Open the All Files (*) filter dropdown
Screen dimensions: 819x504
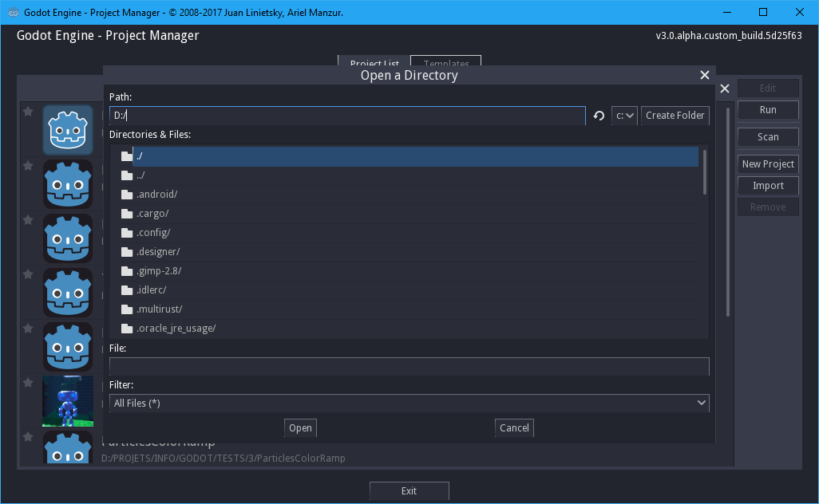[x=409, y=403]
